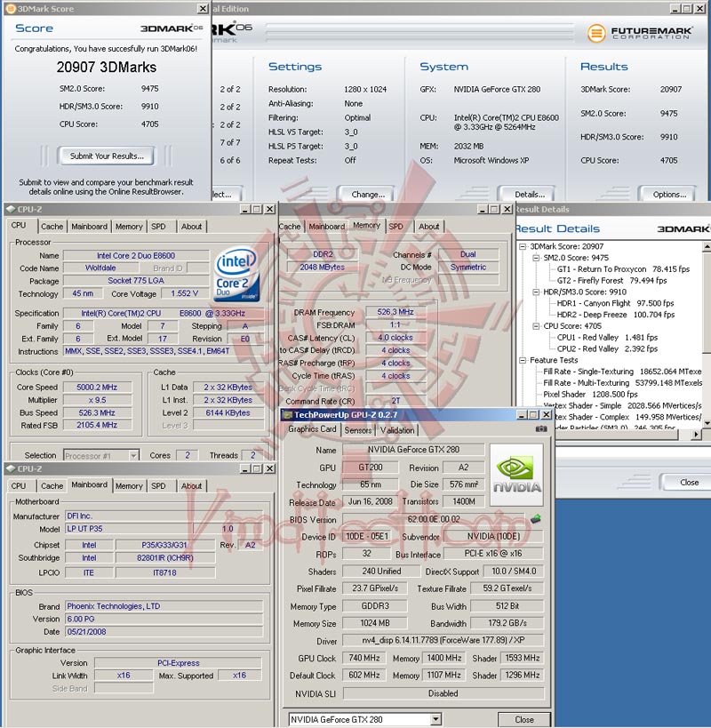Select HDR2 - Deep Freeze result row
Image resolution: width=711 pixels, height=728 pixels.
tap(616, 315)
